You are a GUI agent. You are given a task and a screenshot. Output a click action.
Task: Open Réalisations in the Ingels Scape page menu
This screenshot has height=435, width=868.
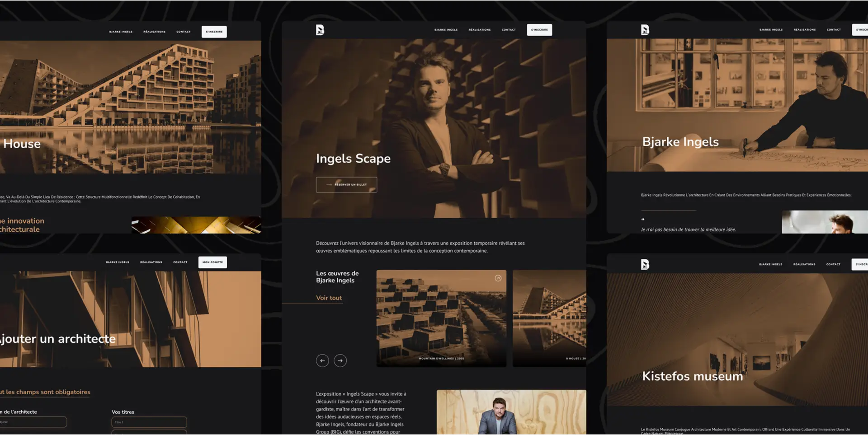coord(479,30)
